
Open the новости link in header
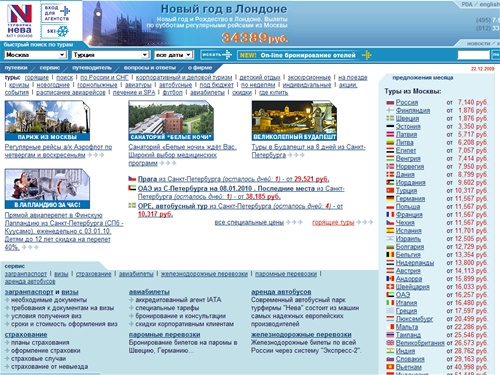point(478,43)
